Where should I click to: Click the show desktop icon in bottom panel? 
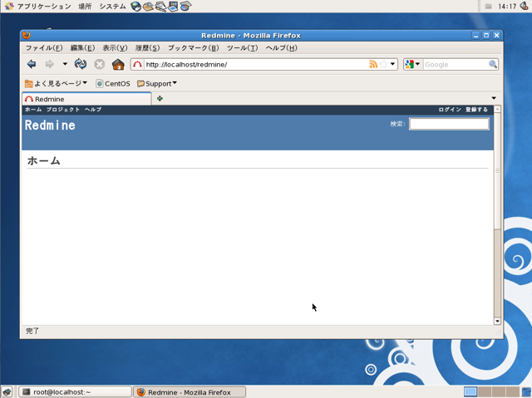pyautogui.click(x=7, y=392)
